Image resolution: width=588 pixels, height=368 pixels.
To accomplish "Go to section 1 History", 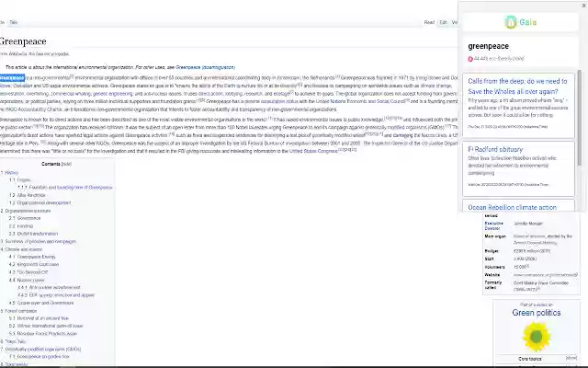I will point(9,173).
